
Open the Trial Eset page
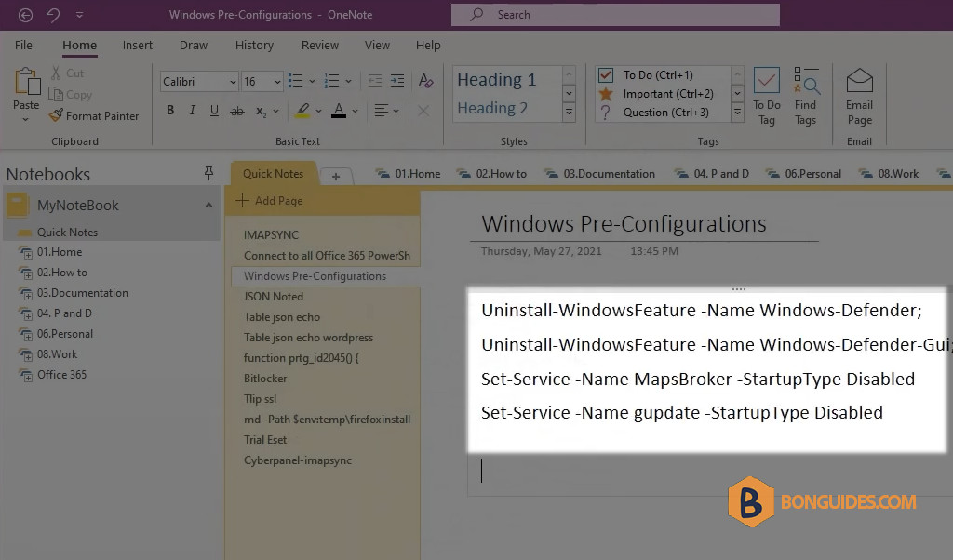pyautogui.click(x=265, y=440)
